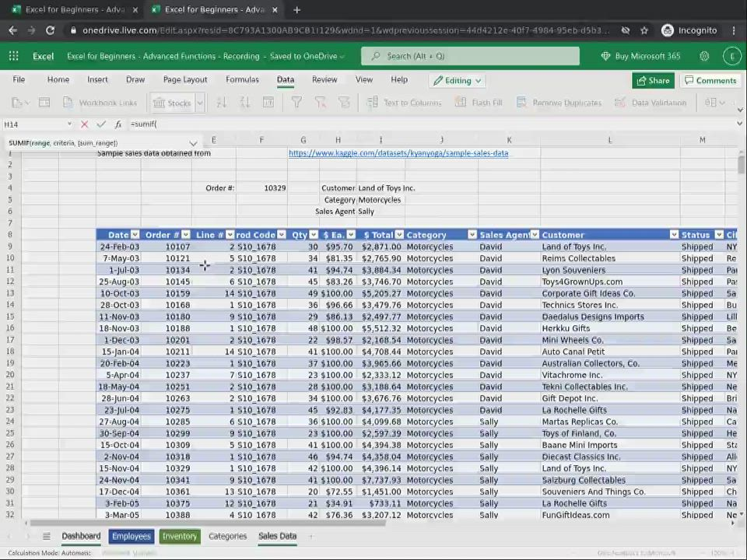
Task: Click Flash Fill
Action: tap(479, 103)
